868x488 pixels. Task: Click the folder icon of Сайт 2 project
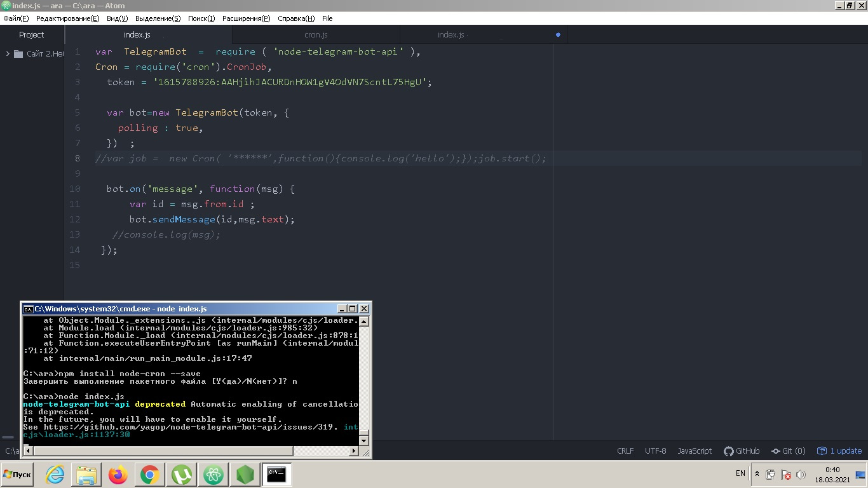(x=18, y=54)
